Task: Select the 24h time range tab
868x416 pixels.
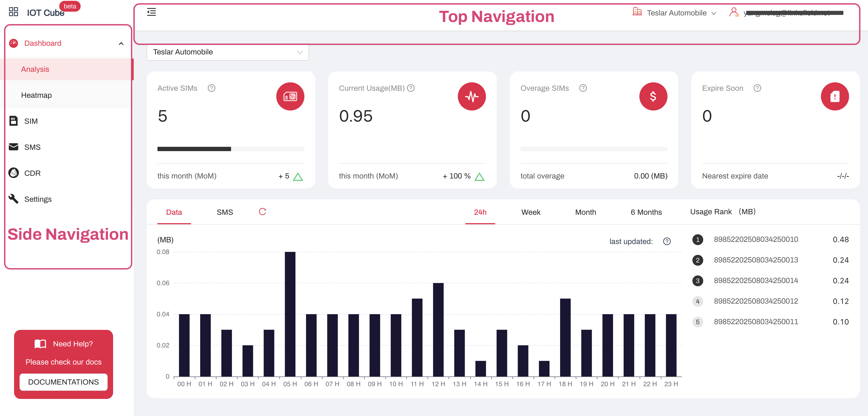Action: tap(480, 212)
